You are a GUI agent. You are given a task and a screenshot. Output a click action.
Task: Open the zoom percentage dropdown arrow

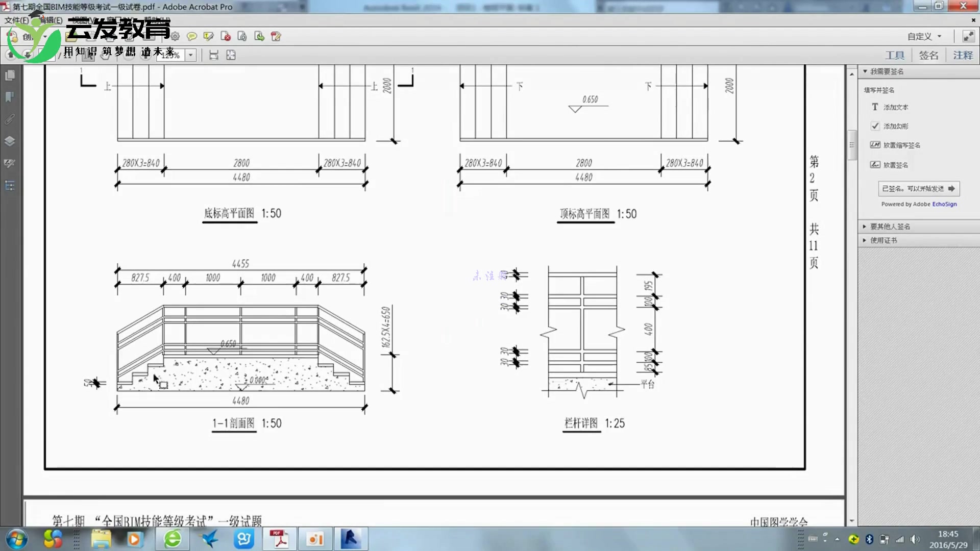coord(191,55)
